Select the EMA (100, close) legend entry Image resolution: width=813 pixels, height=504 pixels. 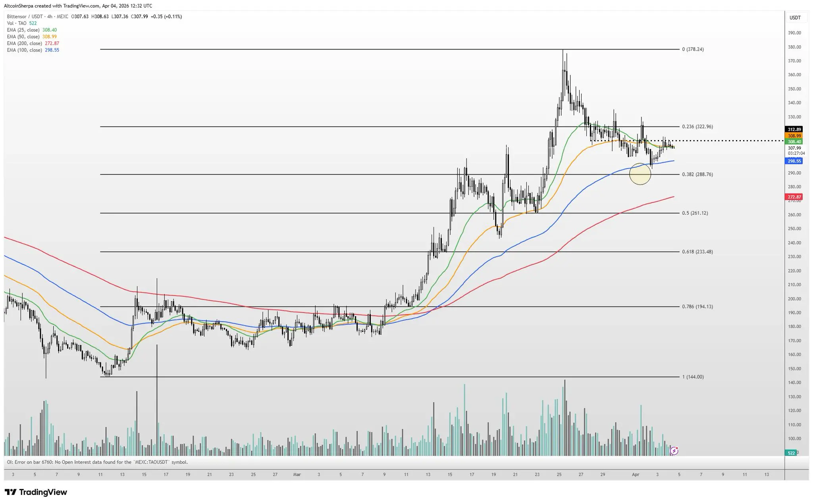(x=24, y=50)
